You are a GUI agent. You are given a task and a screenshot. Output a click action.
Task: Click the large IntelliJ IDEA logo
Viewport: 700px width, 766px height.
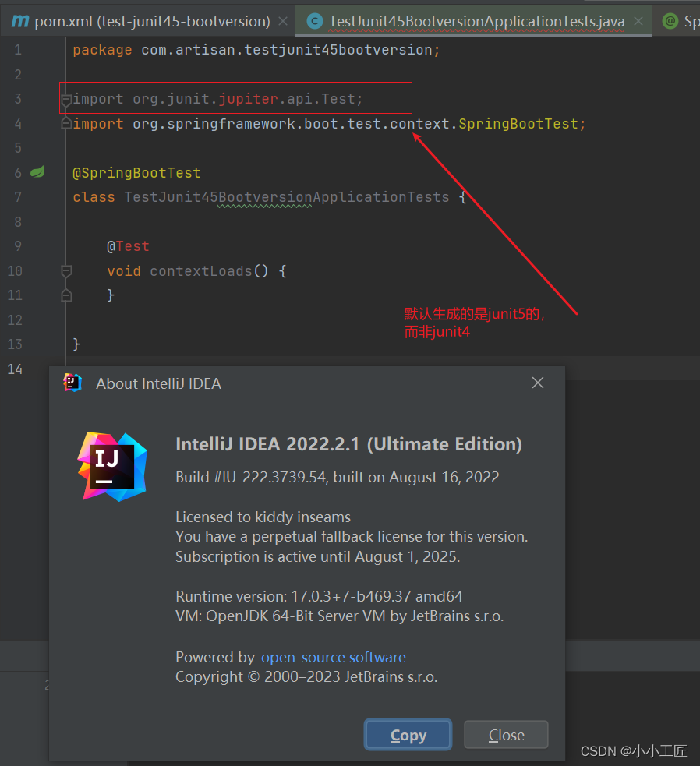(112, 467)
